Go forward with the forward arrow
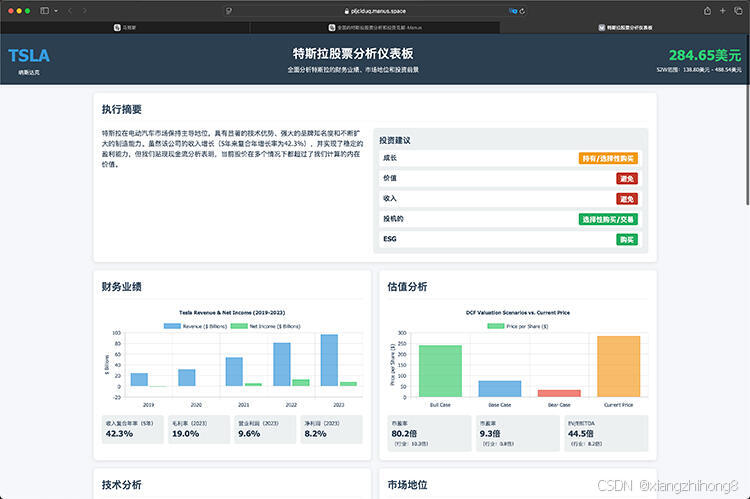This screenshot has width=750, height=499. click(x=85, y=11)
